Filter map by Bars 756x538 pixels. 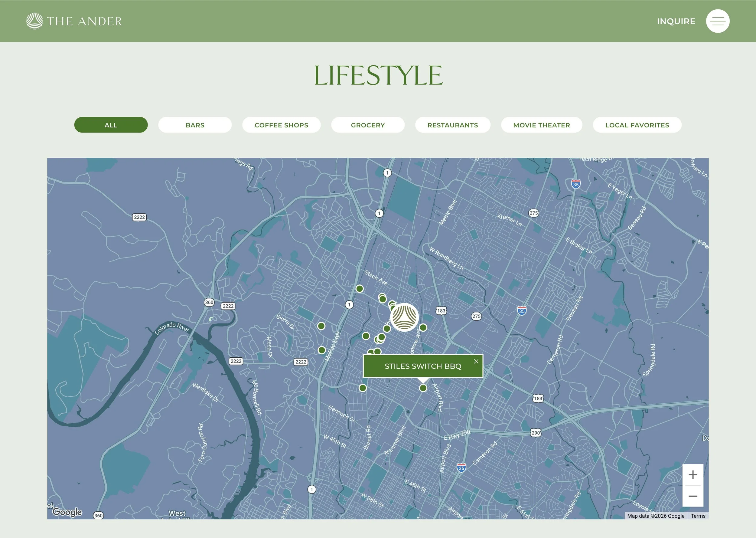click(x=195, y=125)
